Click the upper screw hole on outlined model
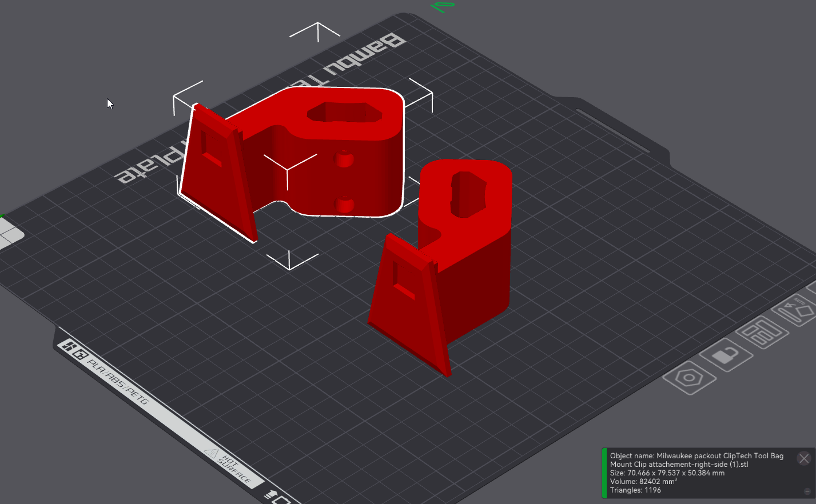This screenshot has width=816, height=504. [x=344, y=158]
